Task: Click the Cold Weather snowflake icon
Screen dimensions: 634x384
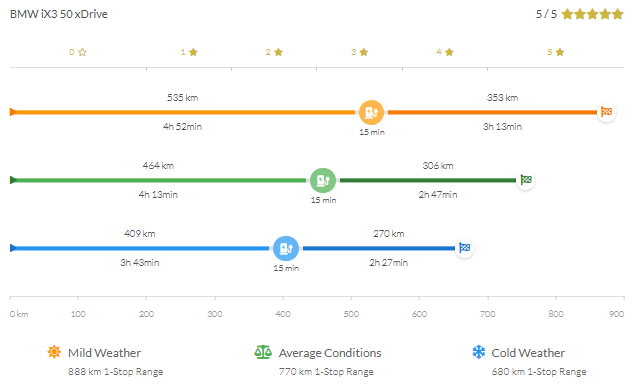Action: coord(479,352)
